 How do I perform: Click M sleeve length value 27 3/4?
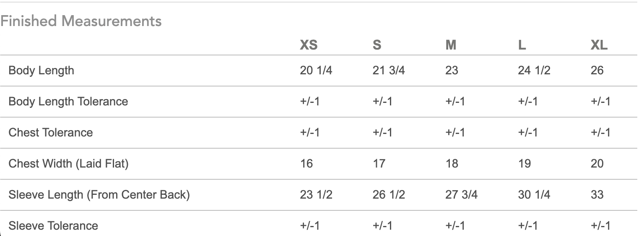coord(461,194)
